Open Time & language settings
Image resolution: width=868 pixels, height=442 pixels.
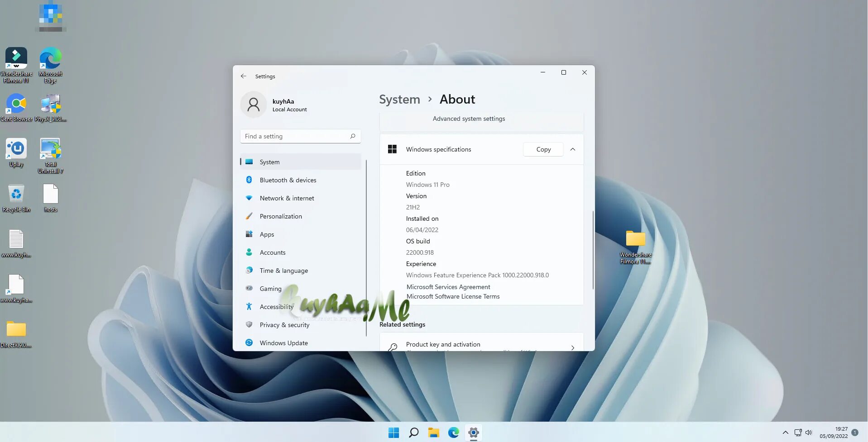301,271
